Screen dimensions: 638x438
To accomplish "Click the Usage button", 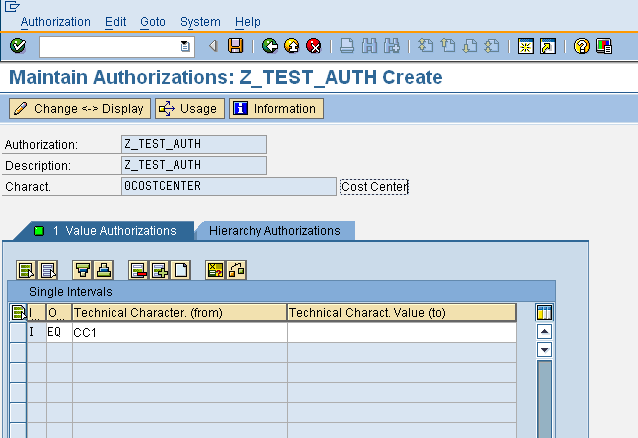I will [190, 109].
